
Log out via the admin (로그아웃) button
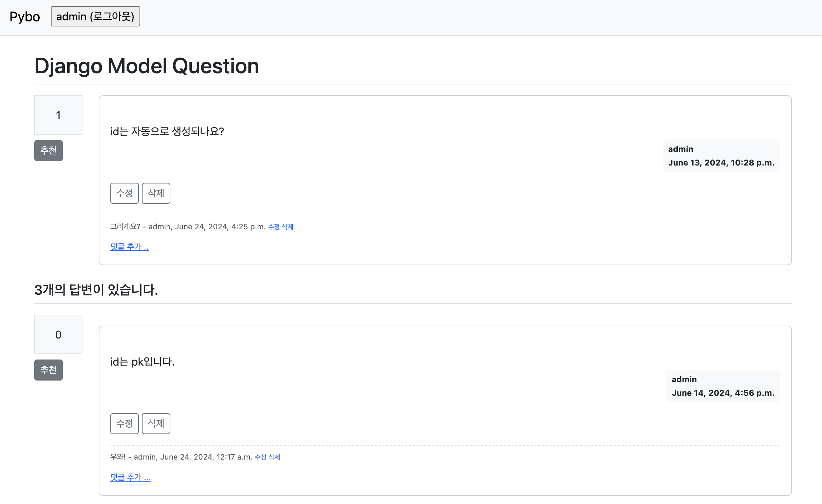coord(95,16)
